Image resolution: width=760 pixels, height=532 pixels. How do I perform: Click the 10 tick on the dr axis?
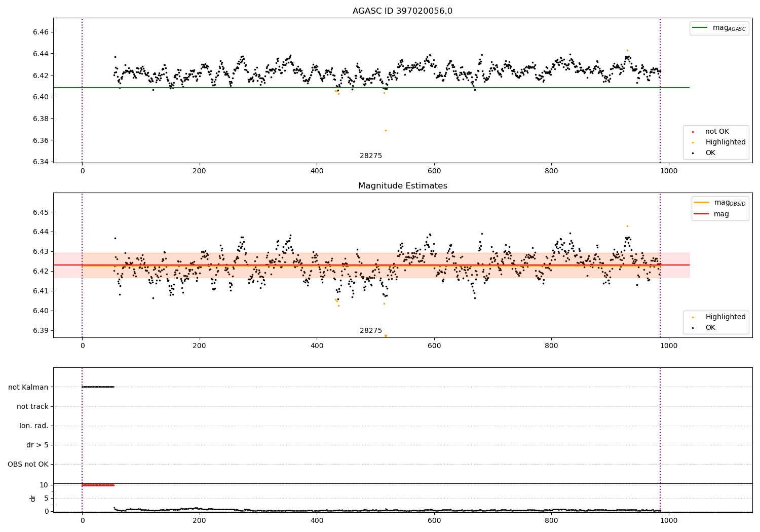click(44, 485)
